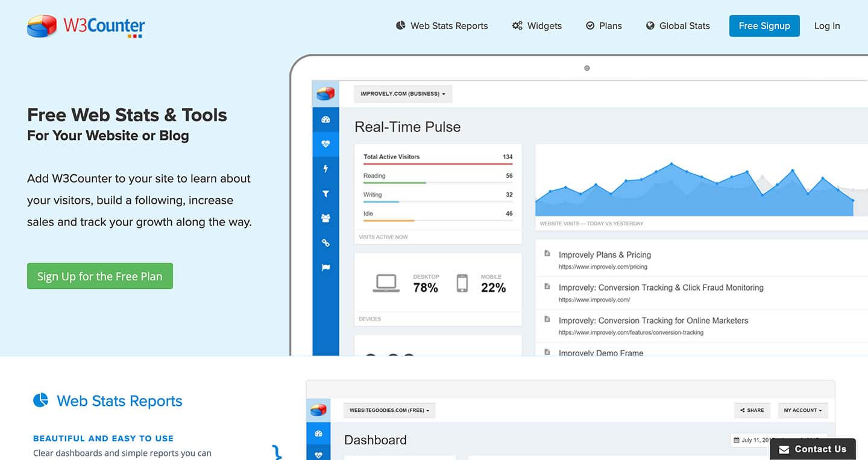This screenshot has height=460, width=868.
Task: Click the visitors group sidebar icon
Action: (x=326, y=218)
